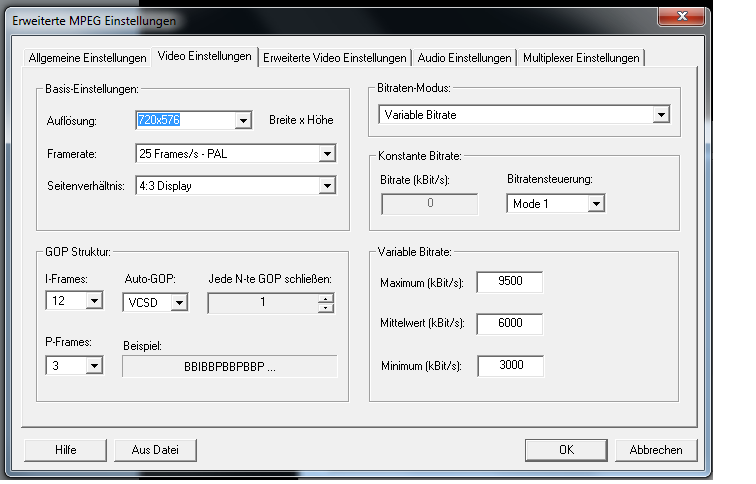Select the Video Einstellungen tab

(x=204, y=56)
